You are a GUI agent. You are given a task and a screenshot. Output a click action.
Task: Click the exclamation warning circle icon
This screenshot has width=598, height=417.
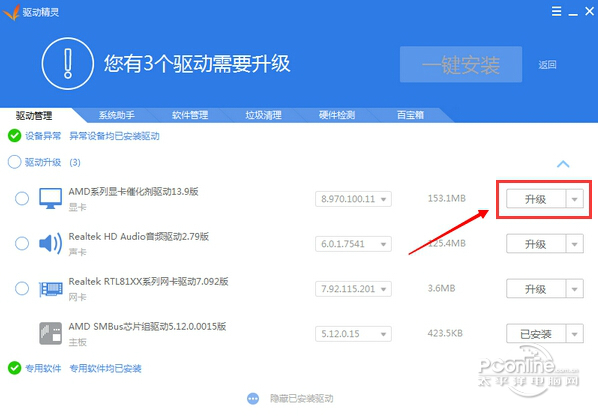pos(68,63)
